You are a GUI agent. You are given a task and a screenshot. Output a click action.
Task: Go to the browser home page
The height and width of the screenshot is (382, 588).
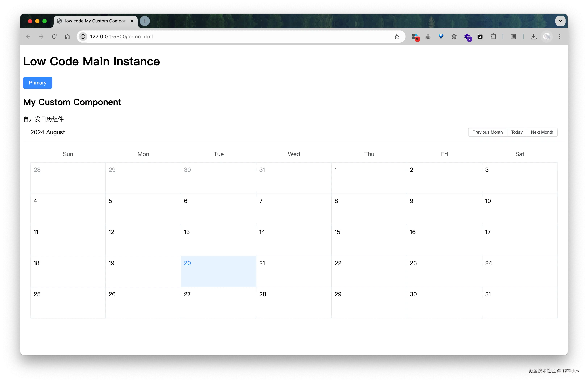(x=67, y=37)
